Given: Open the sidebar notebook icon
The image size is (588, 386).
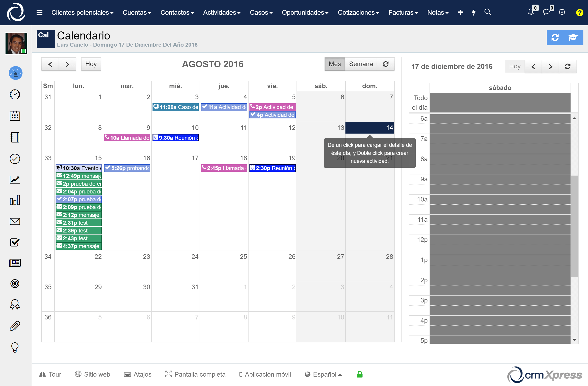Looking at the screenshot, I should tap(15, 137).
